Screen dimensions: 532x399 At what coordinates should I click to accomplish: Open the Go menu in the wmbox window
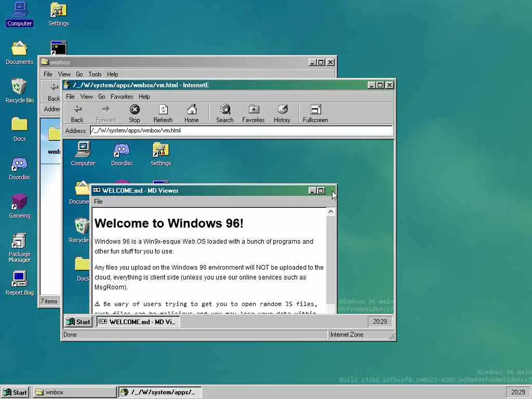79,74
